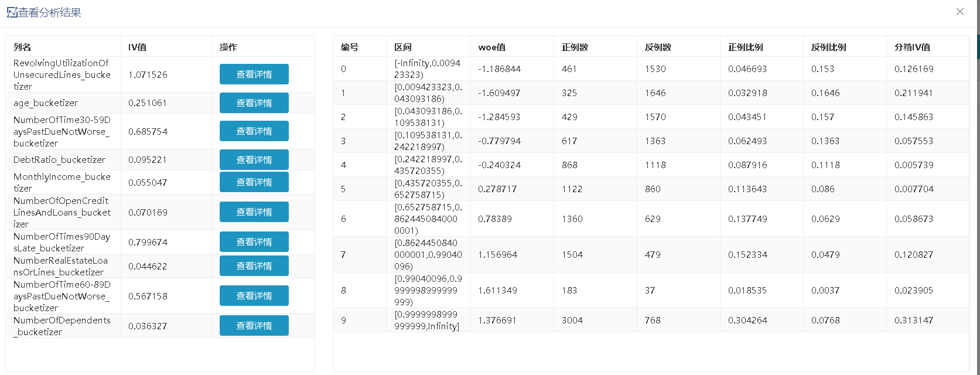View details for NumberOfTimes90DaysLate_bucketizer
The width and height of the screenshot is (980, 375).
pyautogui.click(x=254, y=242)
